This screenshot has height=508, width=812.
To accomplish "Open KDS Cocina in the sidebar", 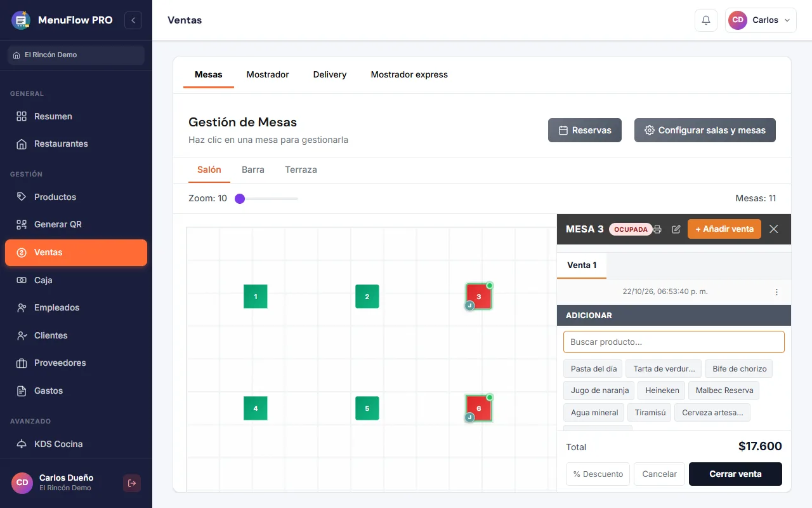I will click(76, 444).
